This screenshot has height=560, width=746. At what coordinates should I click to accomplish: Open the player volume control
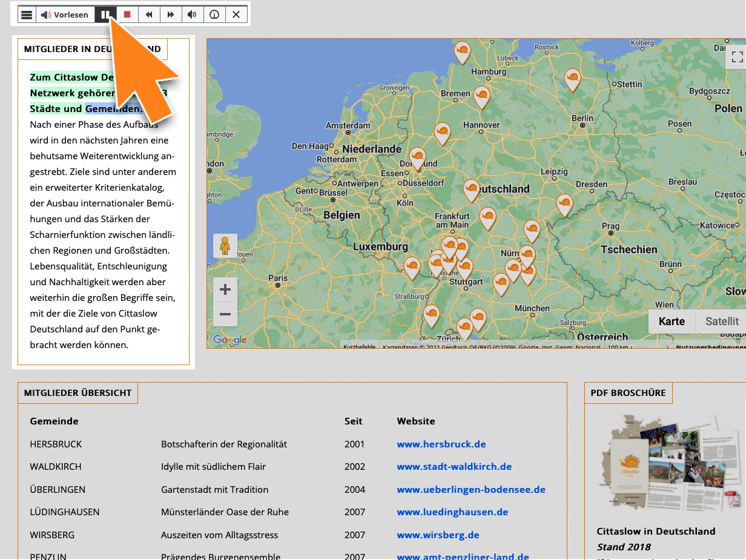[x=192, y=15]
